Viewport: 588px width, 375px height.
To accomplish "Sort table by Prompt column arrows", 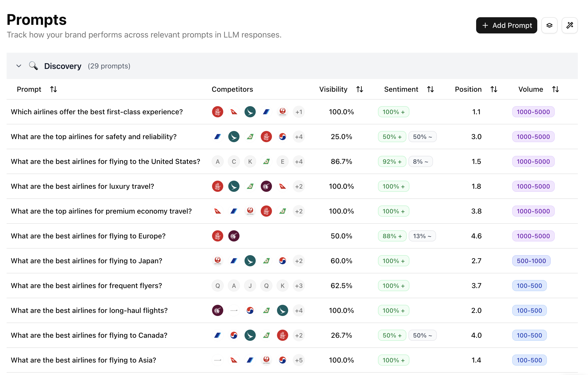I will (54, 89).
